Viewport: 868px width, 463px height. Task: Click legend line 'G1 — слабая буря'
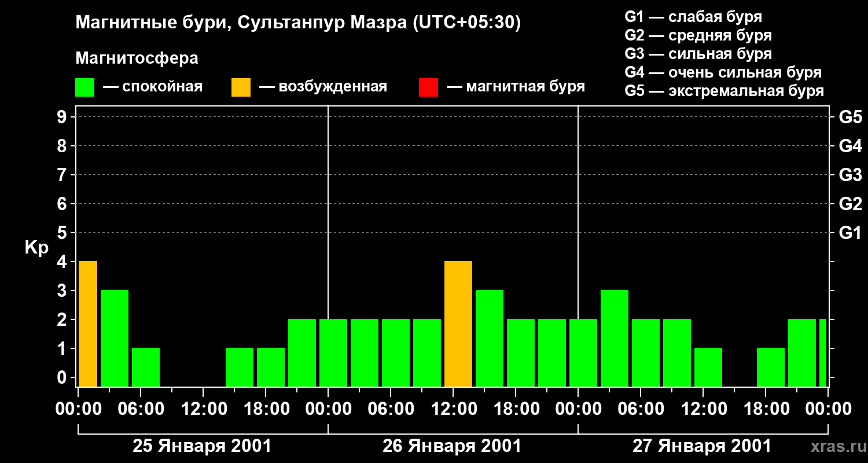tap(693, 17)
